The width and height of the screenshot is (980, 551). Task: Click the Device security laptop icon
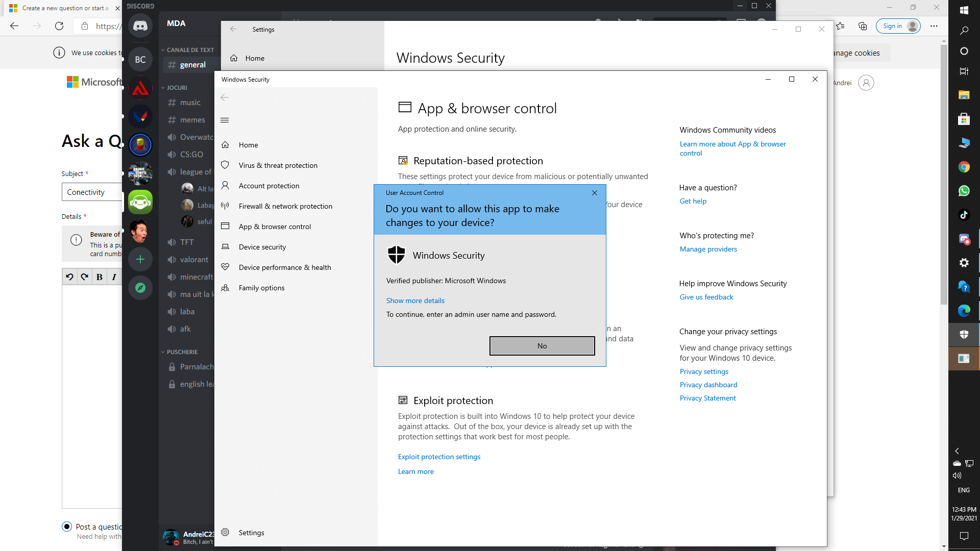[x=225, y=246]
